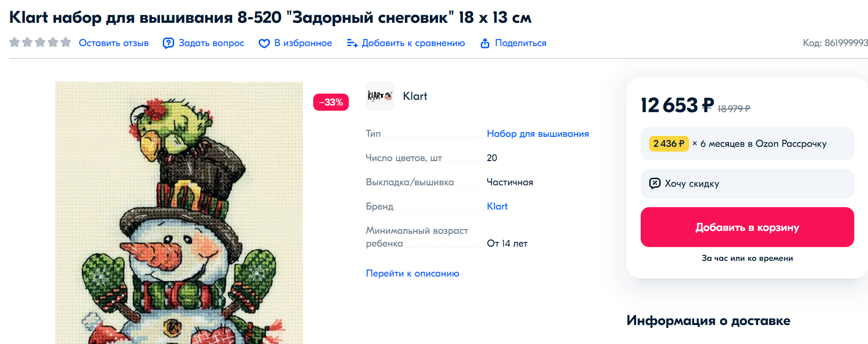Jump to Перейти к описанию
Screen dimensions: 868x344
pyautogui.click(x=412, y=273)
